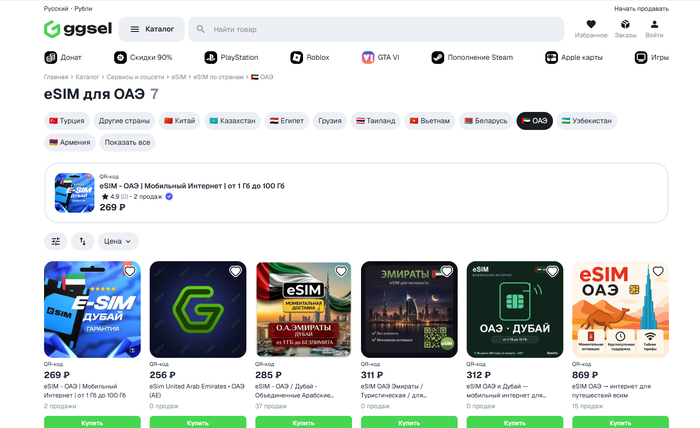Buy the 256 ₽ eSIM via Купить
700x428 pixels.
tap(198, 422)
